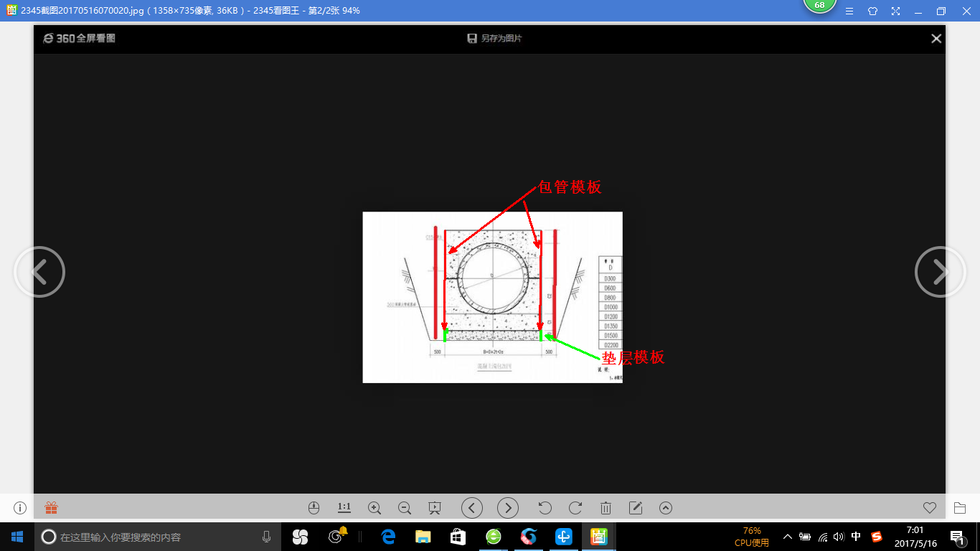Image resolution: width=980 pixels, height=551 pixels.
Task: Click the microphone in the taskbar search
Action: click(x=266, y=537)
